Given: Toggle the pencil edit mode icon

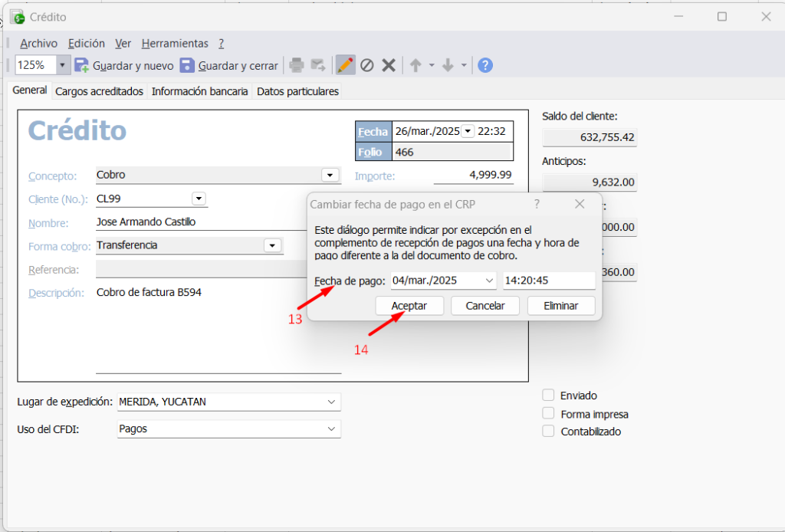Looking at the screenshot, I should (346, 66).
